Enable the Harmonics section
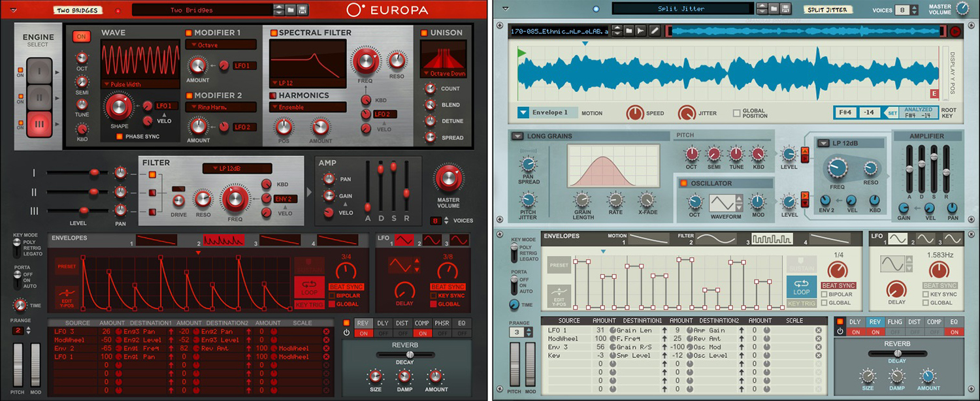This screenshot has width=980, height=401. tap(274, 95)
